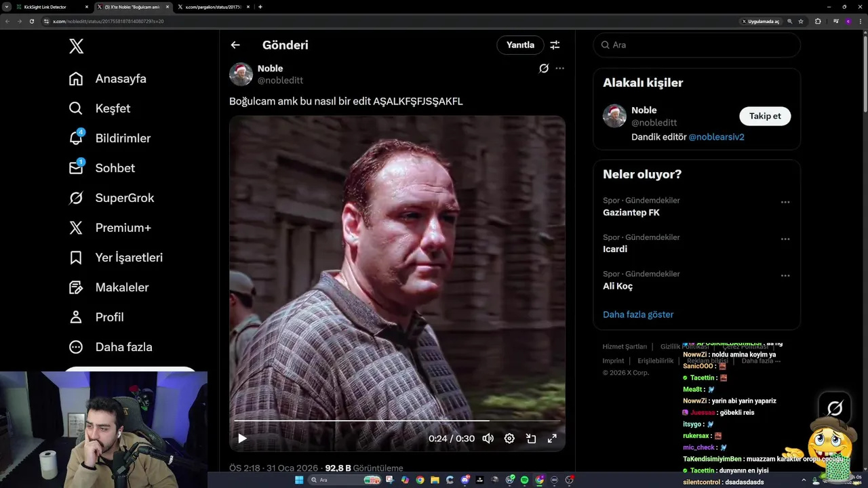Click the video progress bar

(397, 421)
